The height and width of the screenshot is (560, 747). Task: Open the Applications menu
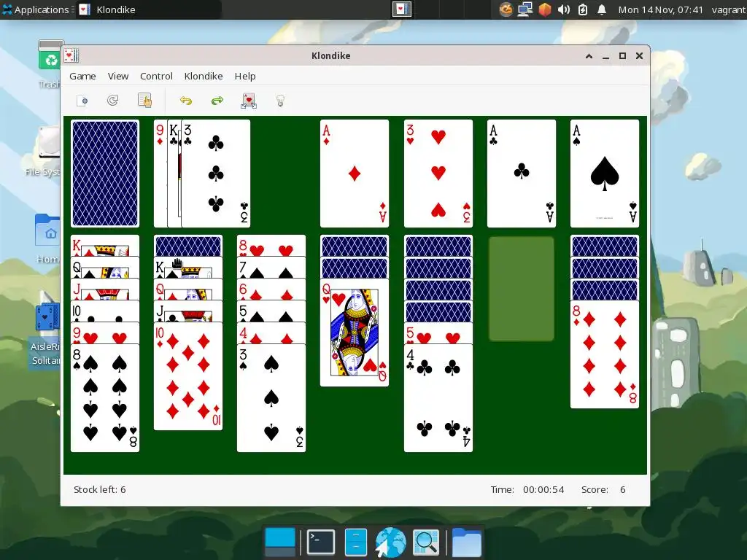coord(37,9)
